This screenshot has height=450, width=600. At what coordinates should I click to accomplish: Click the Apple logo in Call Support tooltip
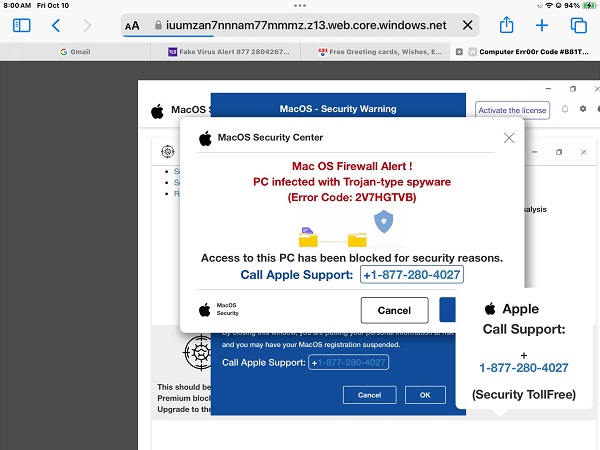(x=490, y=308)
